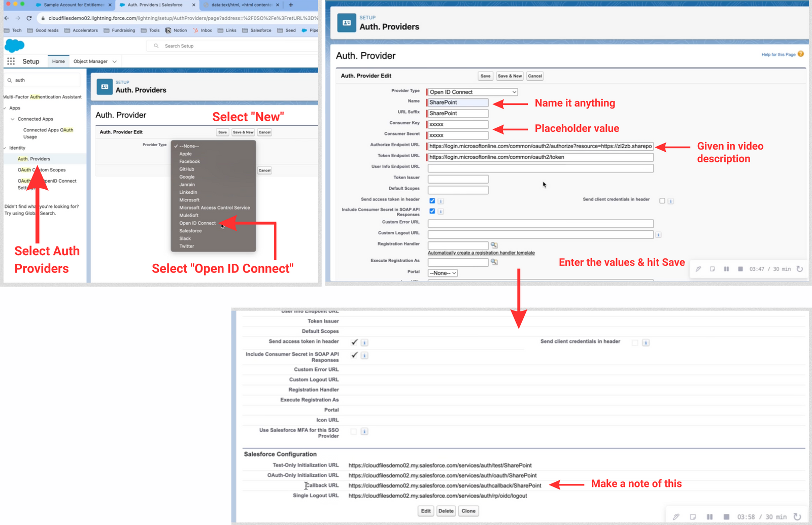This screenshot has width=812, height=525.
Task: Open the Salesforce App Launcher dots icon
Action: tap(11, 61)
